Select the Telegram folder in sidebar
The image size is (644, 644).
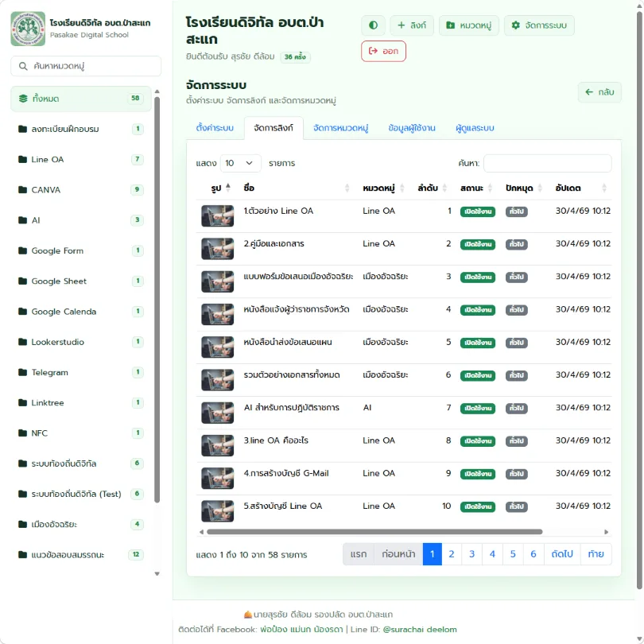81,372
